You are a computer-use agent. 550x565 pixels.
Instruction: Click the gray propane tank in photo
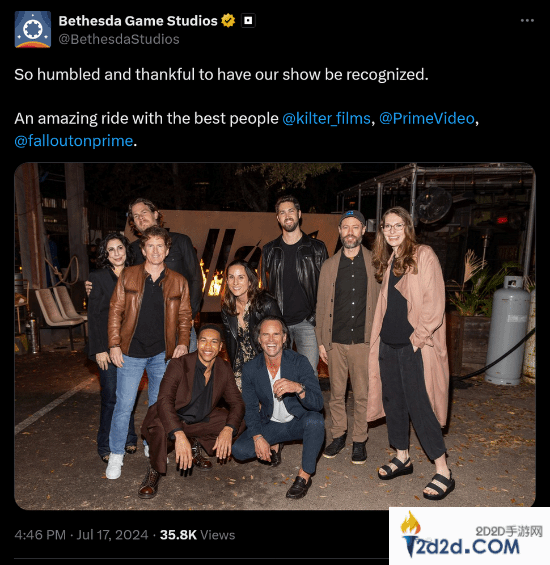click(x=508, y=330)
